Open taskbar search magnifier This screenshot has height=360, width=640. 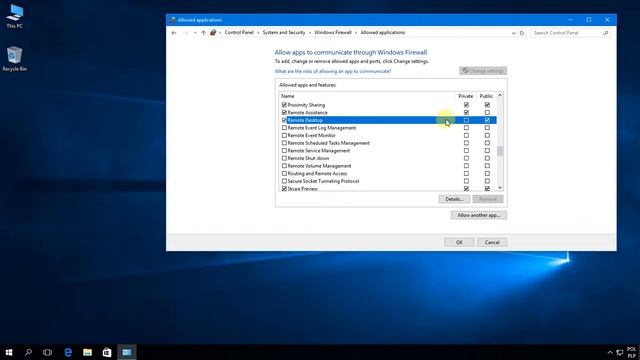point(28,352)
